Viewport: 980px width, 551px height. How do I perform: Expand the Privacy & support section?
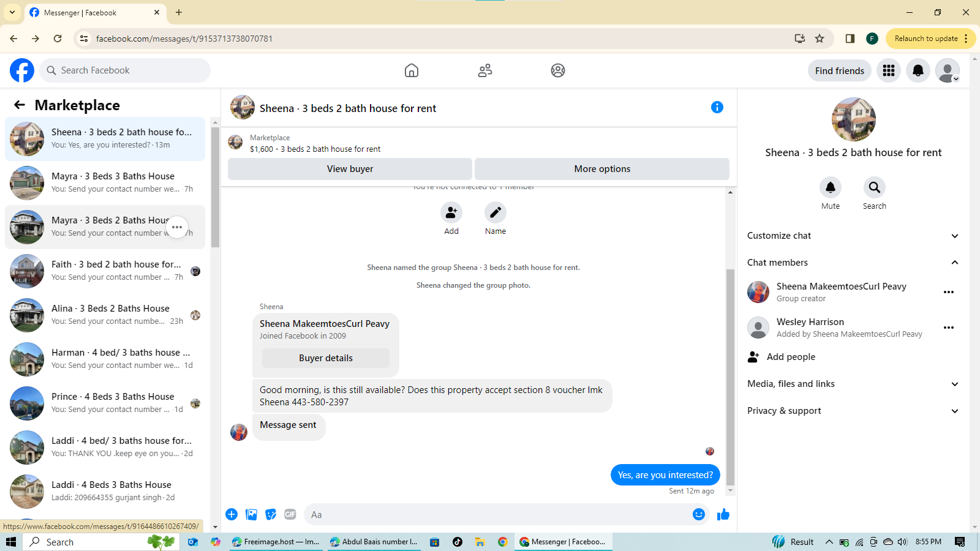point(853,411)
